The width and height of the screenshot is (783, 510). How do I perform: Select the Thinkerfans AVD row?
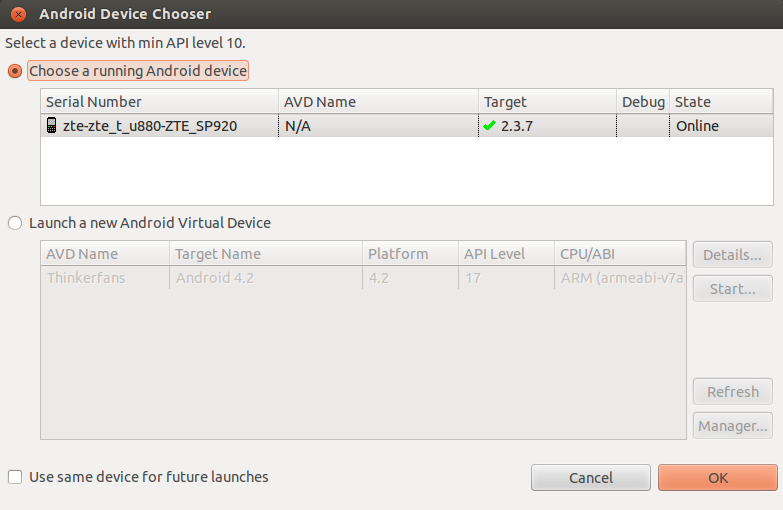[x=364, y=278]
